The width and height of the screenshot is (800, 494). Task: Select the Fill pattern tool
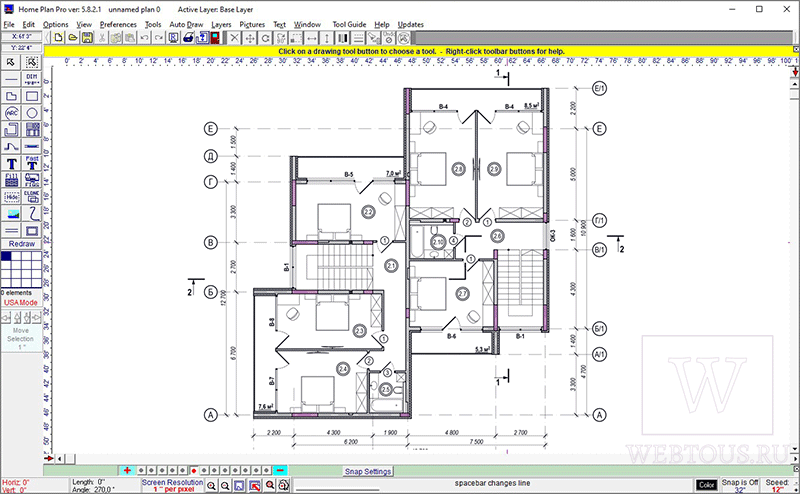coord(11,180)
